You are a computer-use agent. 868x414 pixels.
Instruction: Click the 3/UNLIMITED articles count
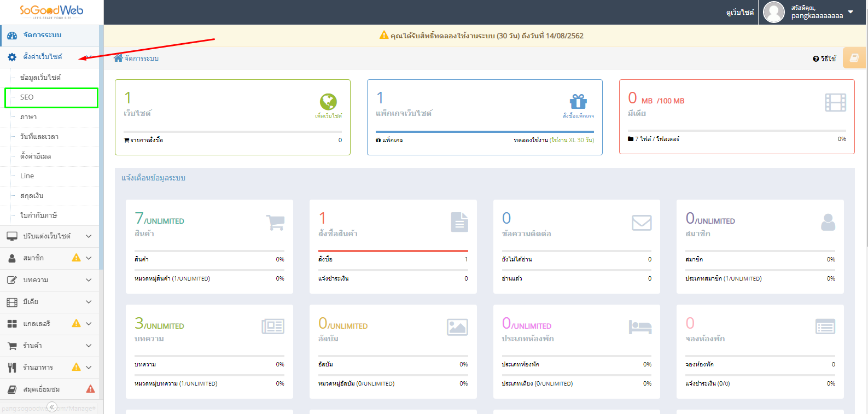click(159, 324)
